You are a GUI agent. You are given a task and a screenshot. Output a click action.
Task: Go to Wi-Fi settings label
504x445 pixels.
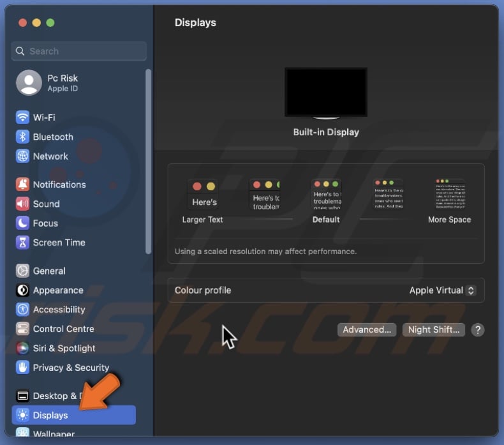click(x=44, y=117)
